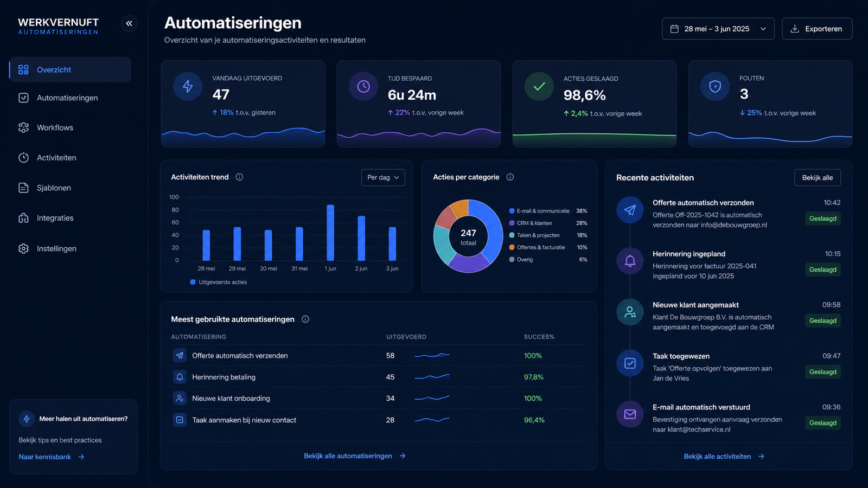Show info for Meest gebruikte automatiseringen

point(305,319)
